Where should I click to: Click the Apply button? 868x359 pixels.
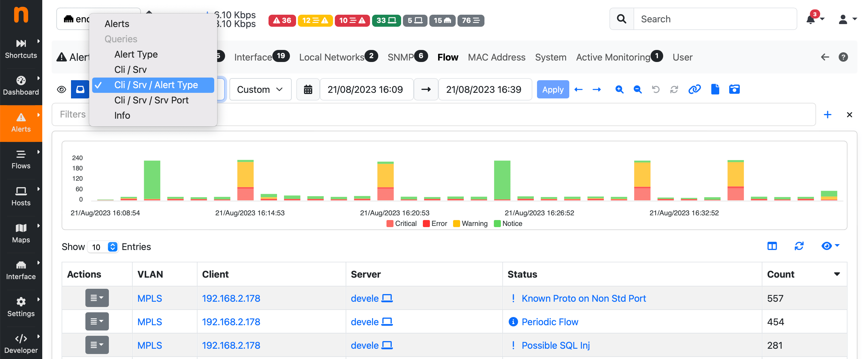coord(553,89)
